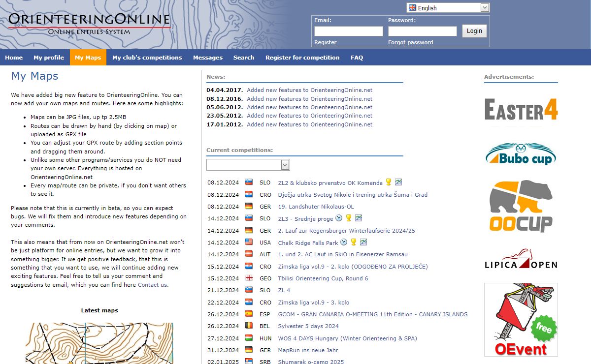Open Sylvester 5 days 2024 link
Screen dimensions: 591x364
tap(308, 326)
